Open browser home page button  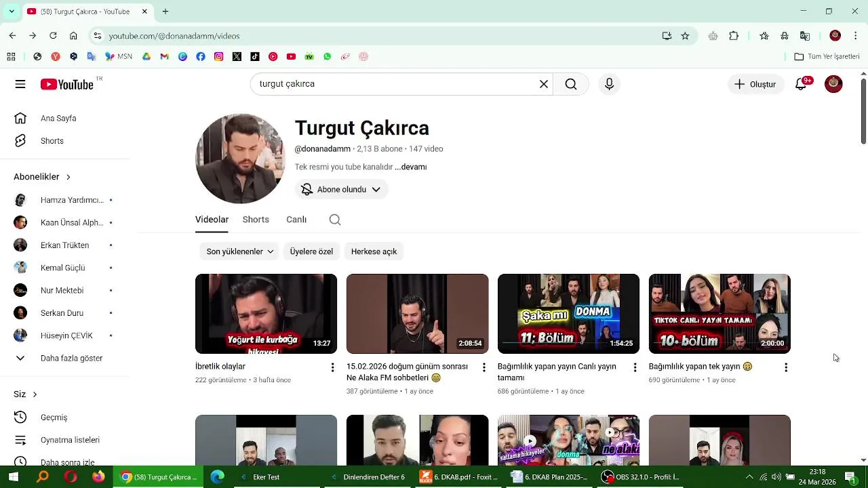pos(73,36)
